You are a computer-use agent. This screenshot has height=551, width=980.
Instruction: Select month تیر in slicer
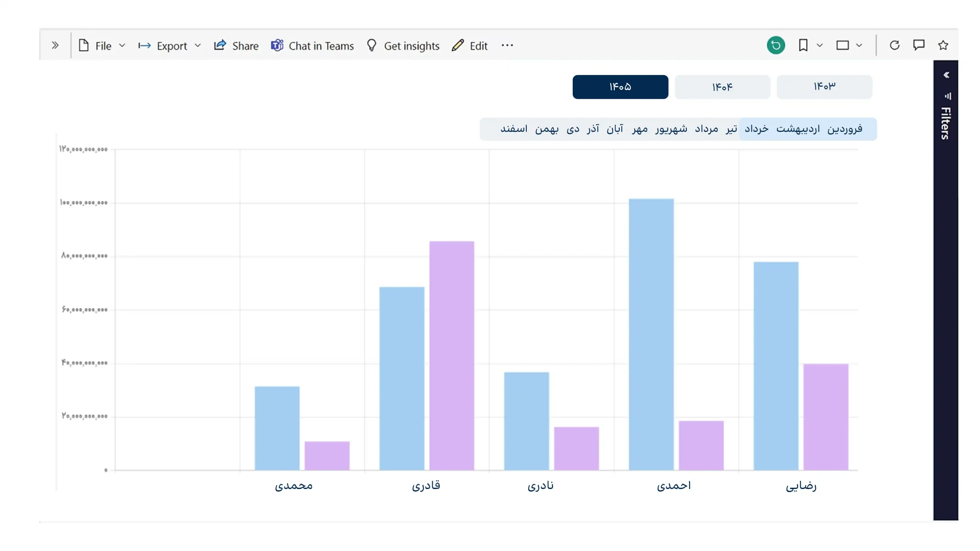pyautogui.click(x=731, y=129)
